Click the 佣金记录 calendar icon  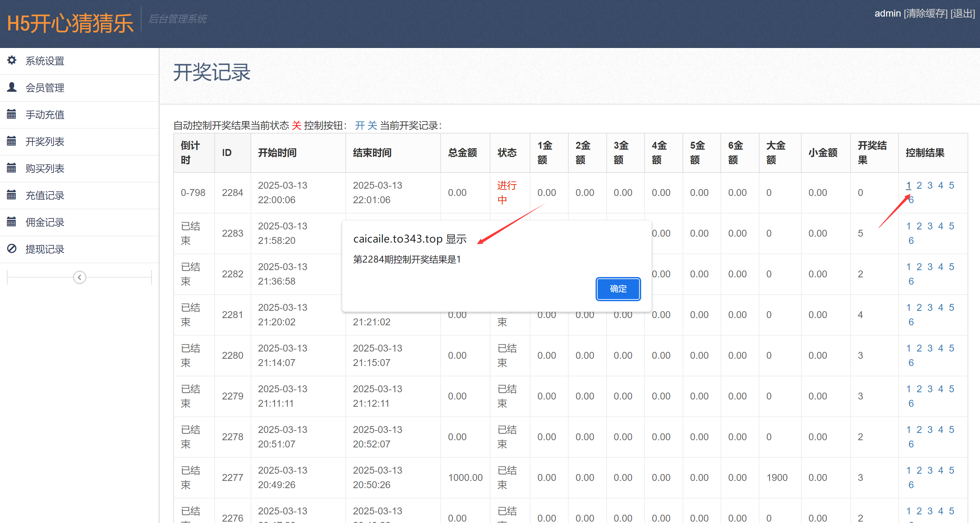12,222
